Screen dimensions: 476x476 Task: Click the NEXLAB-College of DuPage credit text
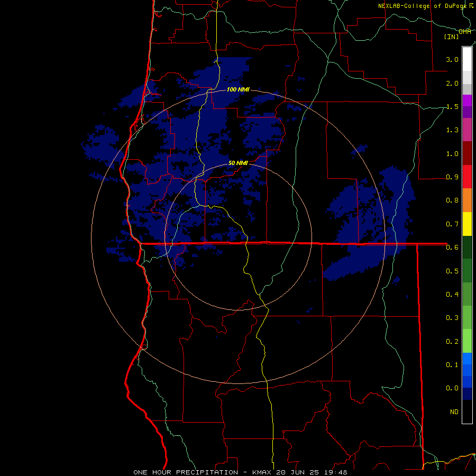coord(423,6)
